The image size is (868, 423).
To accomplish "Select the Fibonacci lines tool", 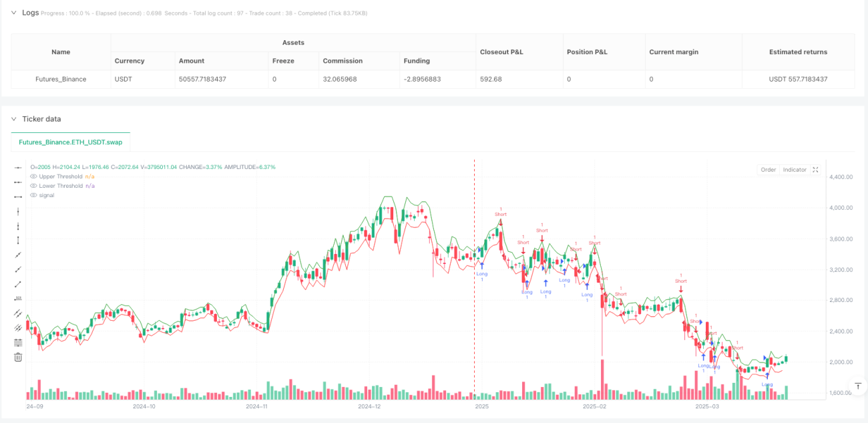I will (x=18, y=342).
